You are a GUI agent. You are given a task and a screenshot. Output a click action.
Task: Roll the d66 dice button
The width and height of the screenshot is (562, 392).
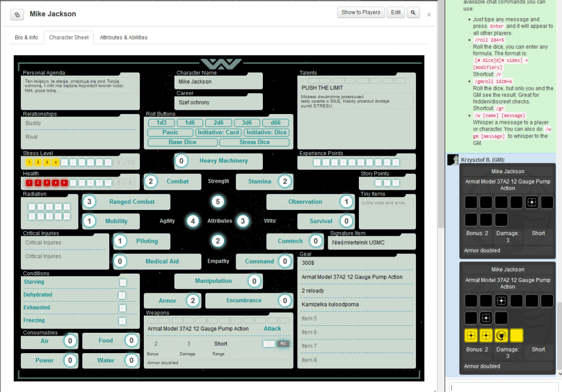pyautogui.click(x=276, y=123)
